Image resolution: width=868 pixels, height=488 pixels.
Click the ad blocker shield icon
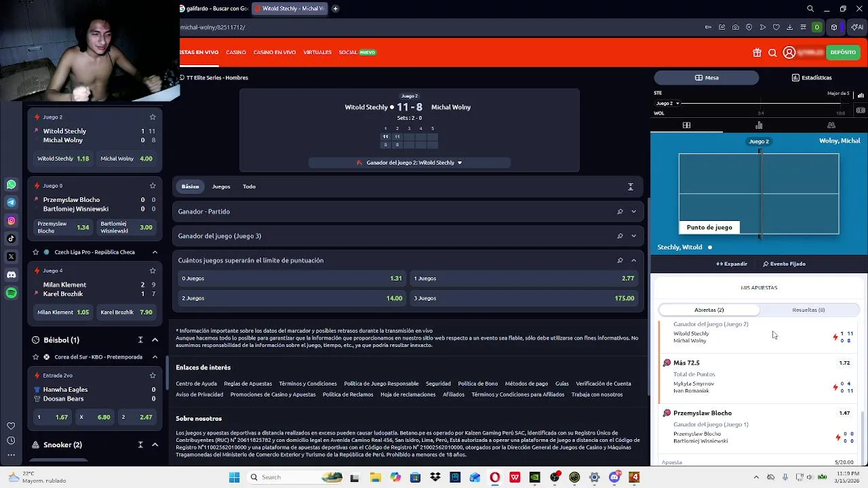pyautogui.click(x=749, y=27)
